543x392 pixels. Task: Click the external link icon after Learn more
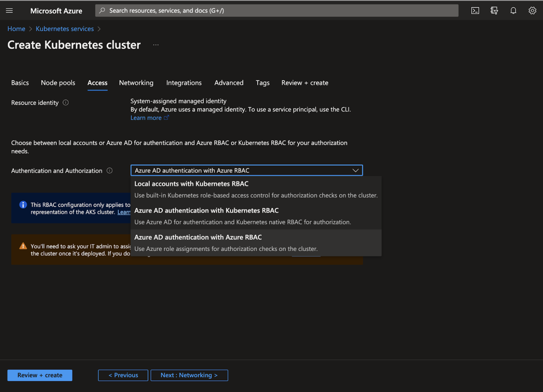pyautogui.click(x=167, y=118)
